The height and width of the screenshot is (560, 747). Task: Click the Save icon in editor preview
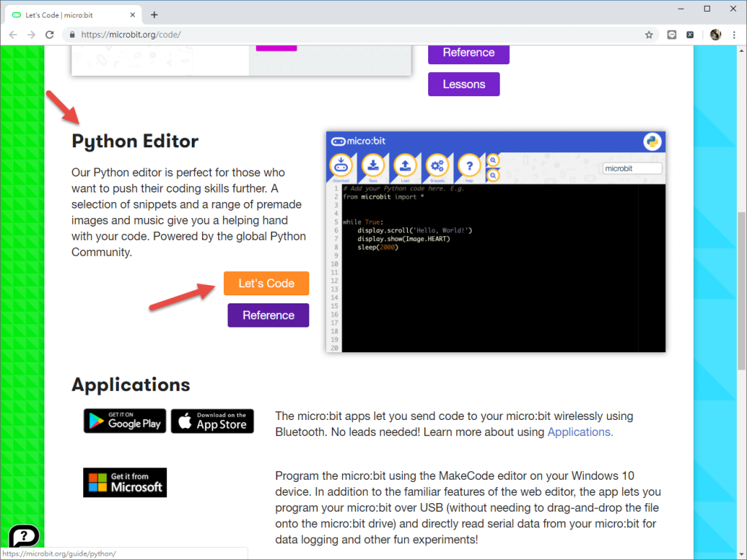pyautogui.click(x=373, y=166)
